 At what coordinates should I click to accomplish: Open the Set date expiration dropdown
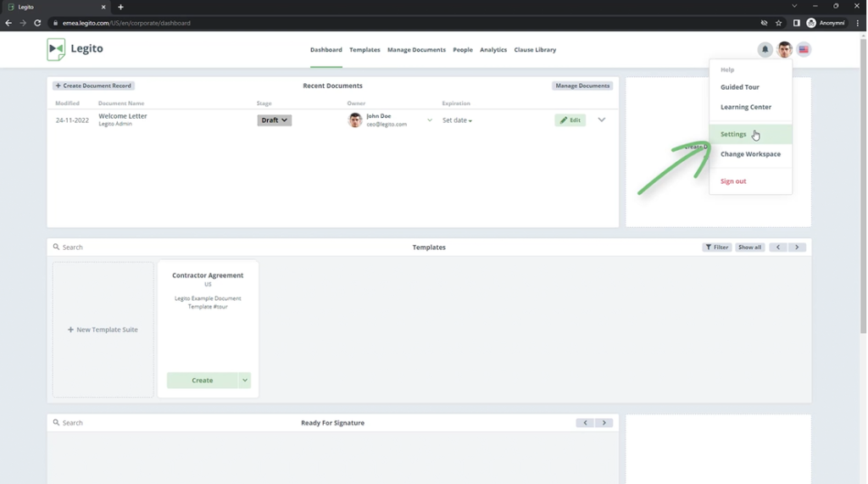pyautogui.click(x=457, y=120)
